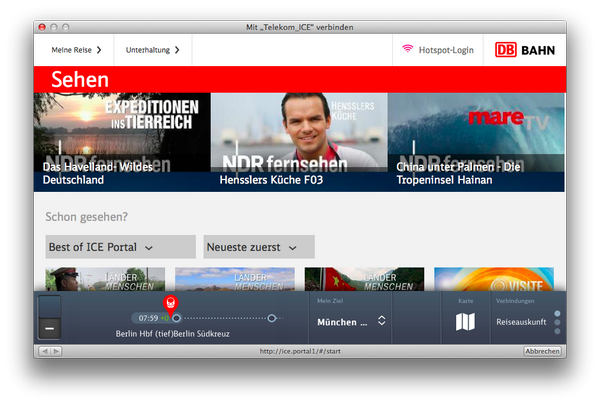Play Das Havelland - Wildes Deutschland video
The height and width of the screenshot is (405, 600).
(122, 142)
